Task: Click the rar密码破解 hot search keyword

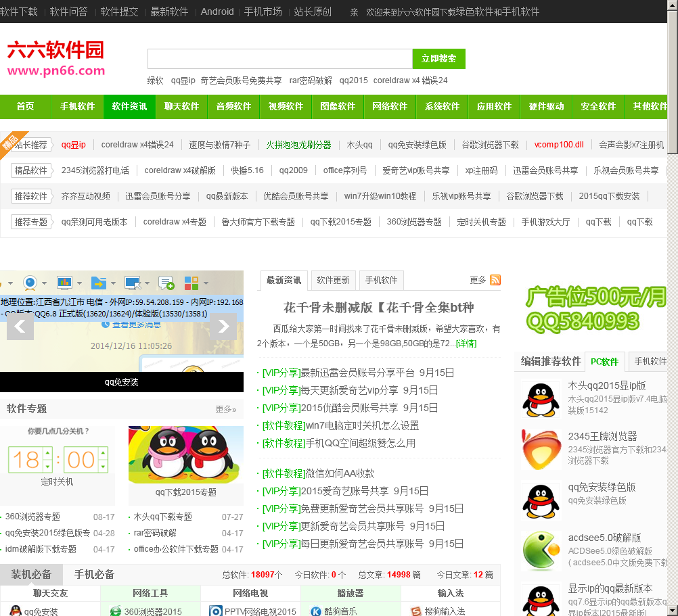Action: [311, 80]
